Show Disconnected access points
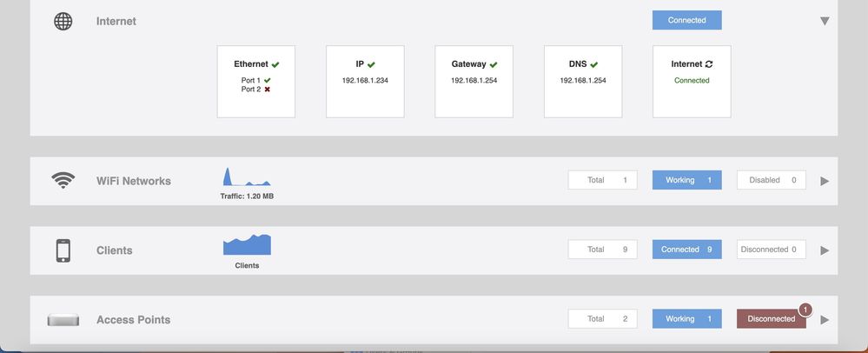 click(771, 319)
